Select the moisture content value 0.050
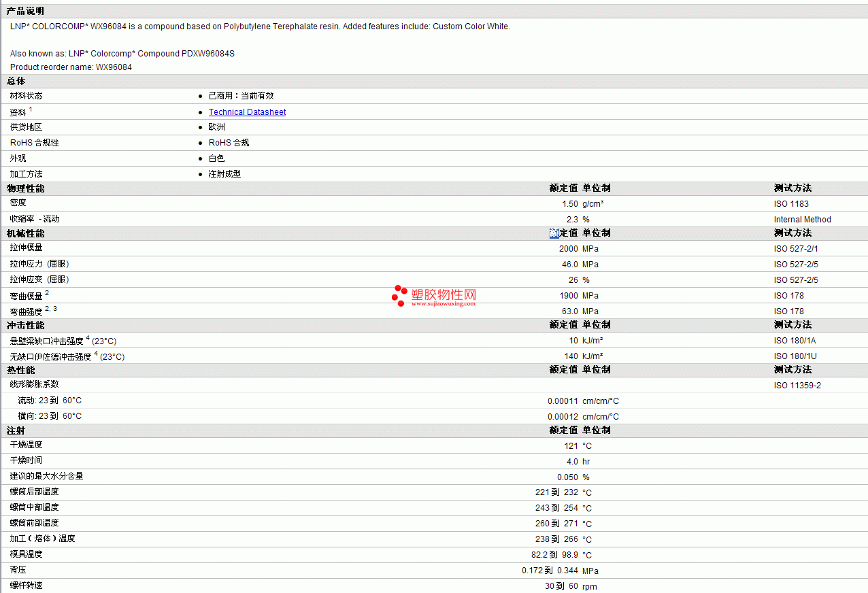Screen dimensions: 868x593 (x=567, y=477)
